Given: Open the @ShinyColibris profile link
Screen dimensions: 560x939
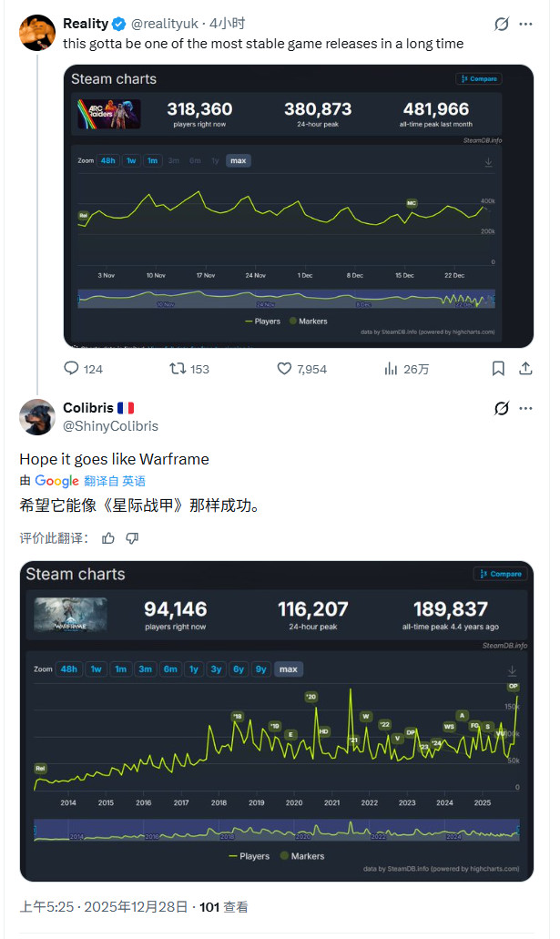Looking at the screenshot, I should click(110, 425).
